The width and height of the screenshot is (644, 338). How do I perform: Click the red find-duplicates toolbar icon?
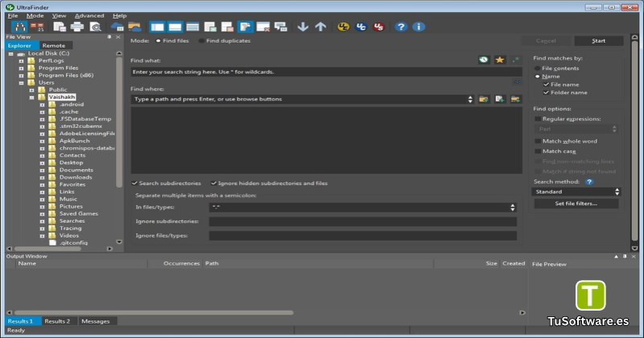[x=37, y=27]
